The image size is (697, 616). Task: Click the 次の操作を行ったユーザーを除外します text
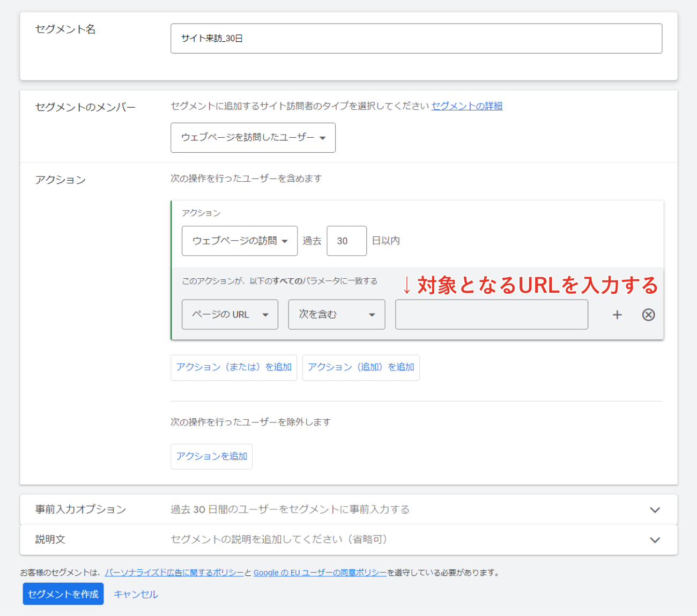[x=250, y=422]
